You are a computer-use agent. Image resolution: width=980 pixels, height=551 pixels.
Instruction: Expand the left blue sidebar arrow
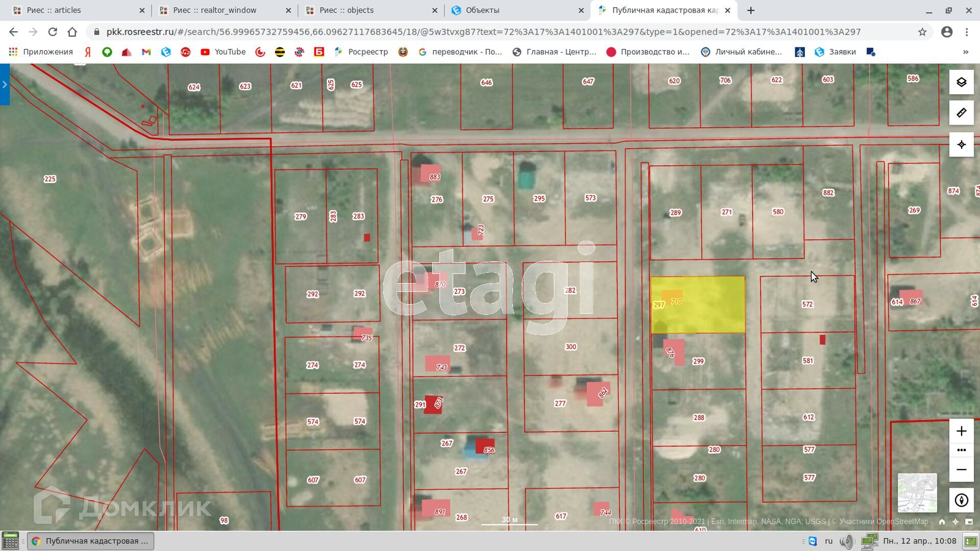[x=5, y=84]
